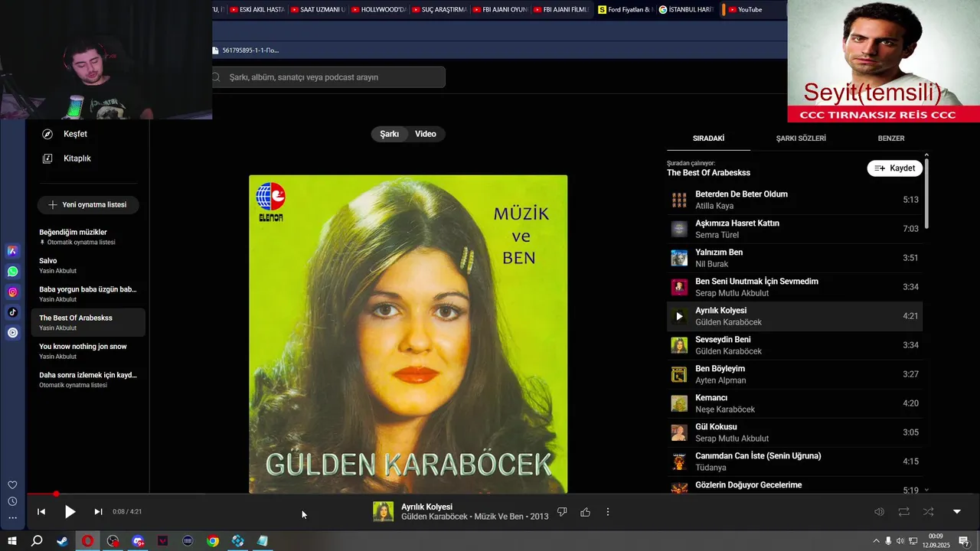Screen dimensions: 980x551
Task: Open Aria AI icon in Opera sidebar
Action: (x=12, y=251)
